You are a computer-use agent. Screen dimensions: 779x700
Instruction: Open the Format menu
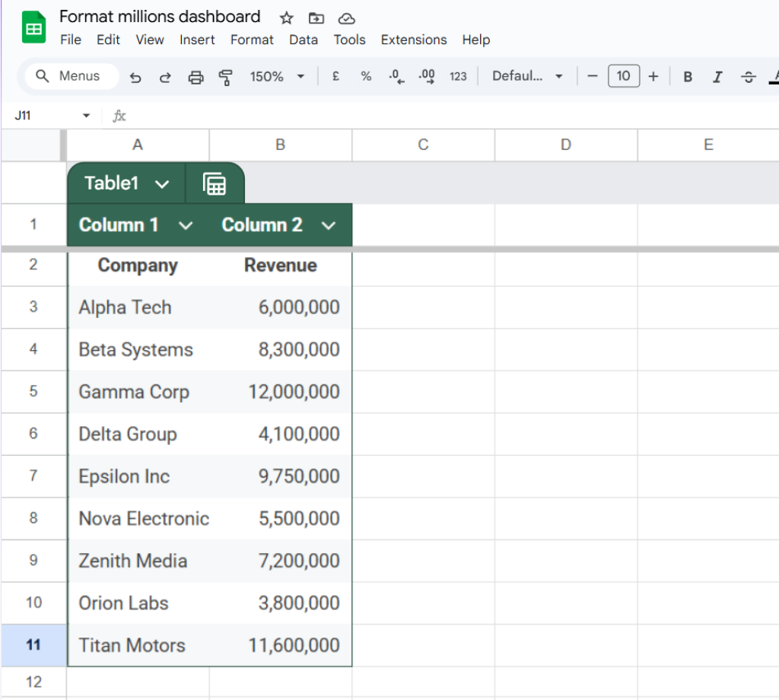tap(252, 40)
